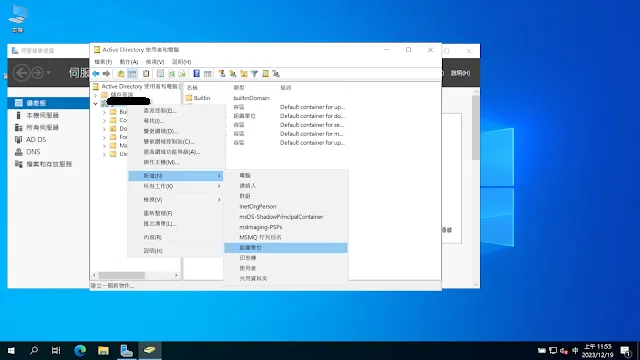Choose 變更網域控制站(C)... from the context menu
The image size is (640, 360).
pos(176,142)
